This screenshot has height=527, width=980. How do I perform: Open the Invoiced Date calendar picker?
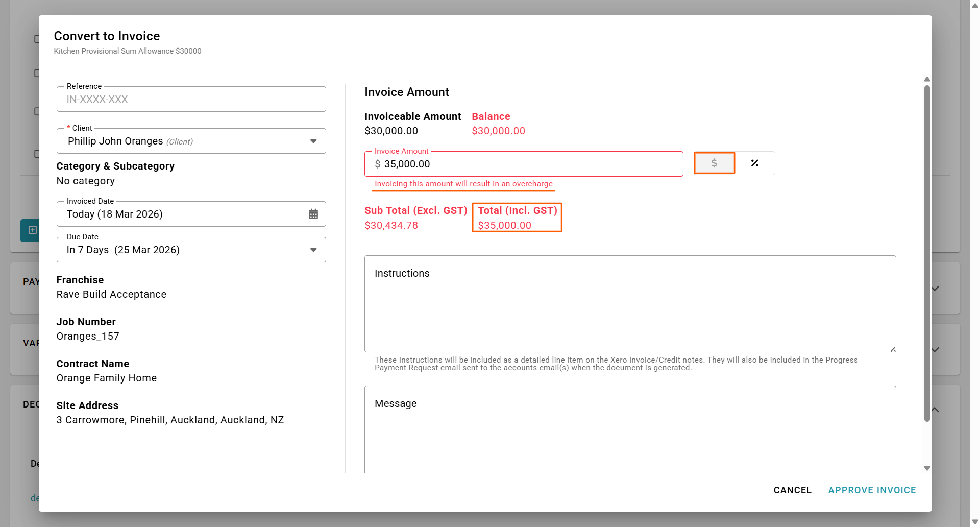[313, 214]
